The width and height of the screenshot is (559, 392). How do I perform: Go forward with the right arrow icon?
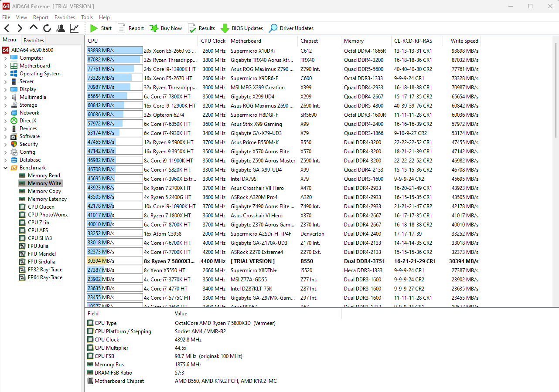tap(20, 28)
